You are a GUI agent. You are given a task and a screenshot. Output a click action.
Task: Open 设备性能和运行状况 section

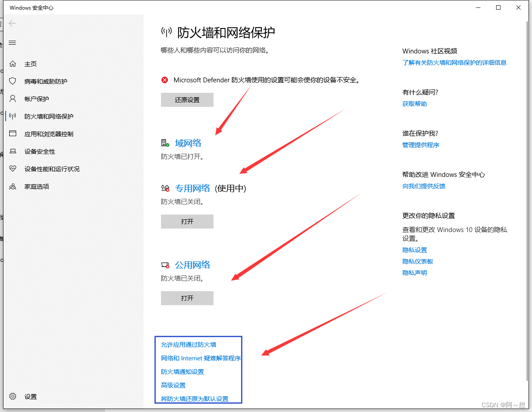[x=52, y=169]
